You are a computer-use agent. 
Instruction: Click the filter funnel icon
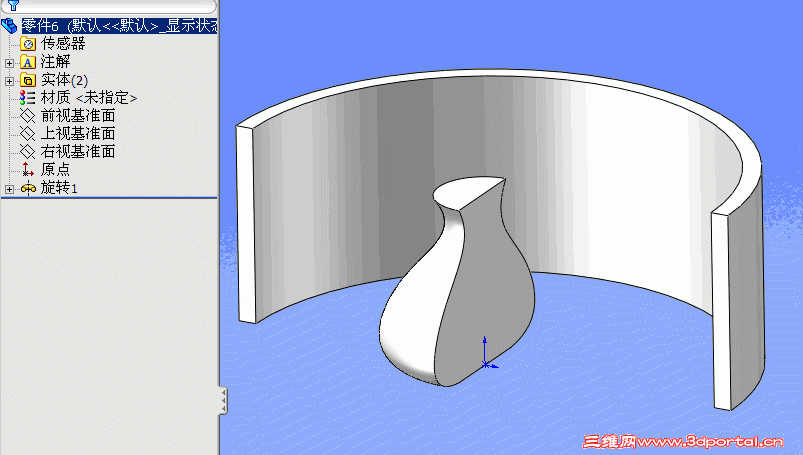pos(13,5)
